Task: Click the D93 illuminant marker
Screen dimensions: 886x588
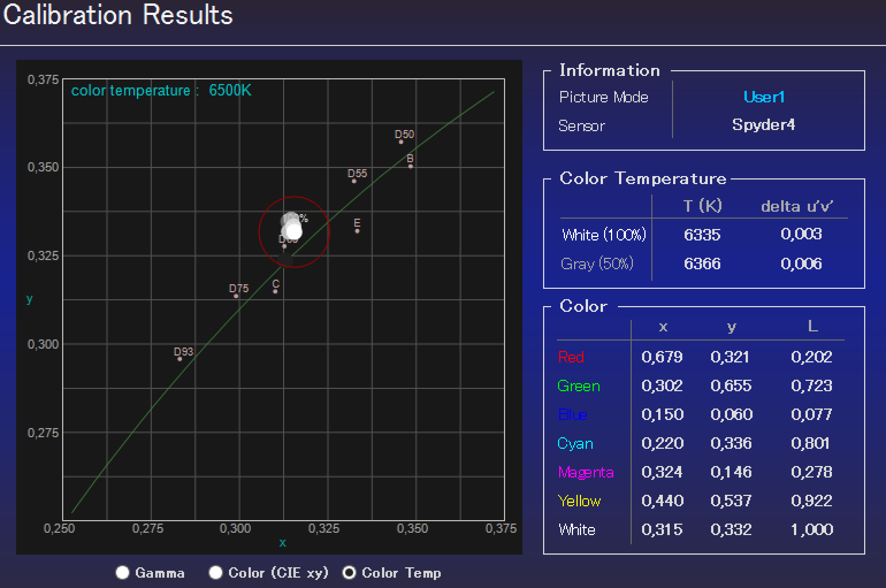Action: 180,358
